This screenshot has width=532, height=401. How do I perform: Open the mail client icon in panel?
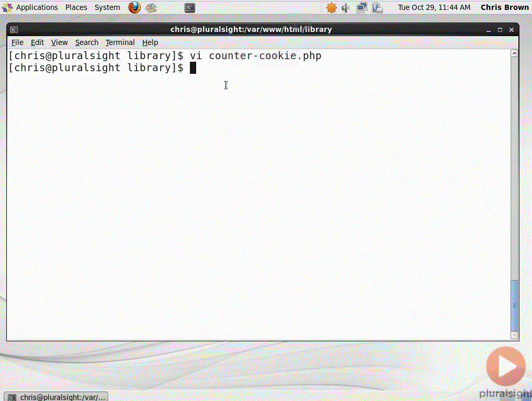coord(151,7)
